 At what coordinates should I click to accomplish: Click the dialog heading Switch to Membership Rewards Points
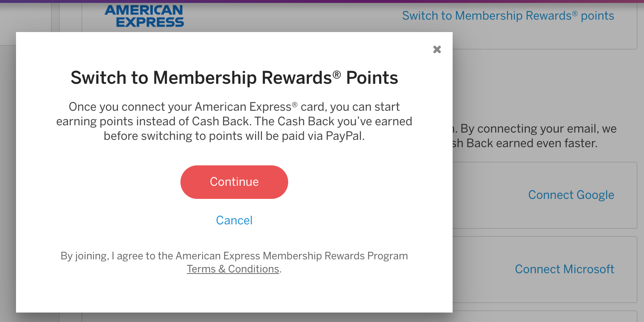coord(234,78)
